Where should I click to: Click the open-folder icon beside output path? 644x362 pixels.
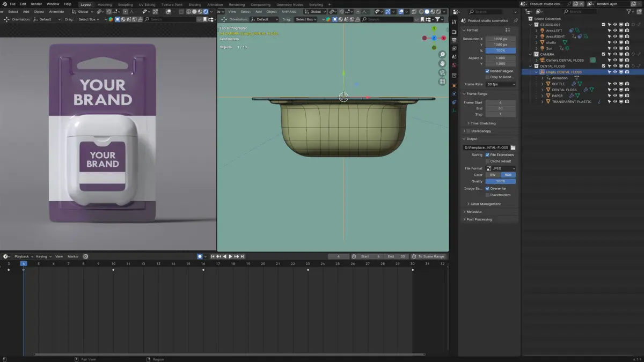coord(513,147)
